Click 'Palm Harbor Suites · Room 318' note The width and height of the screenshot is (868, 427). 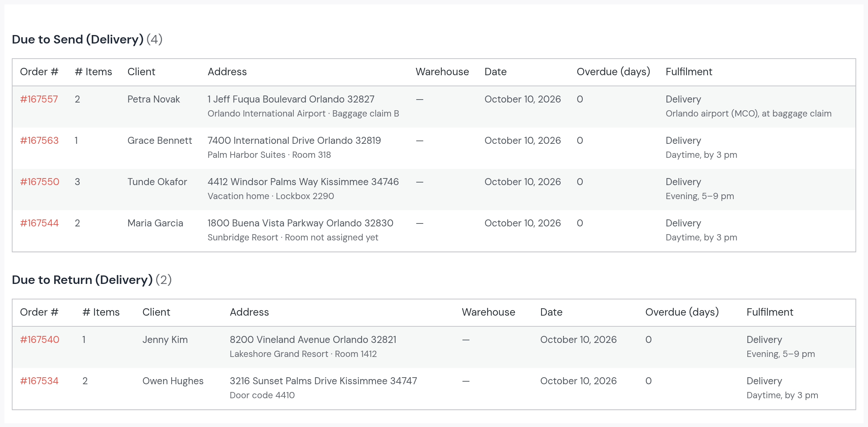[269, 155]
